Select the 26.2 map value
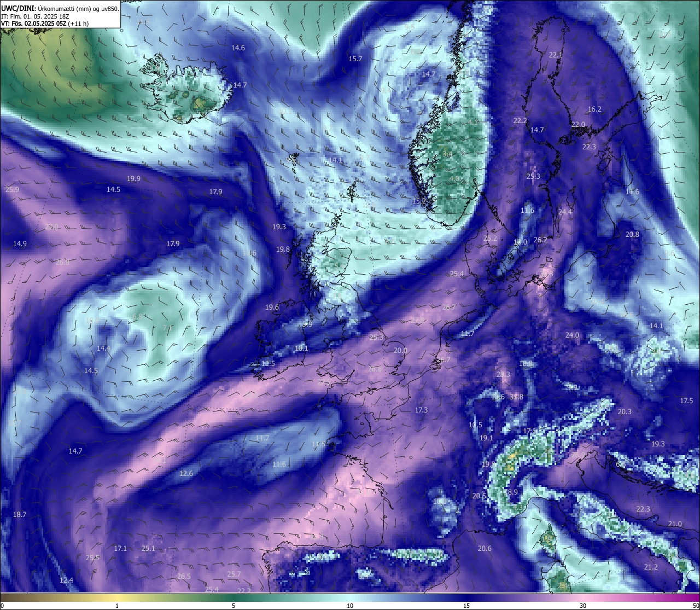The width and height of the screenshot is (700, 610). pyautogui.click(x=540, y=240)
